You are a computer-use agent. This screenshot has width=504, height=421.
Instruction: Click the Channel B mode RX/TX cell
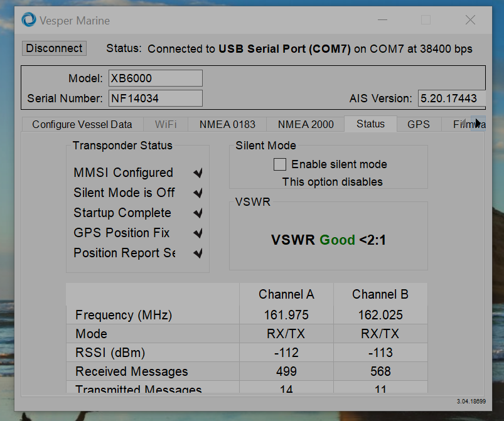(x=380, y=334)
